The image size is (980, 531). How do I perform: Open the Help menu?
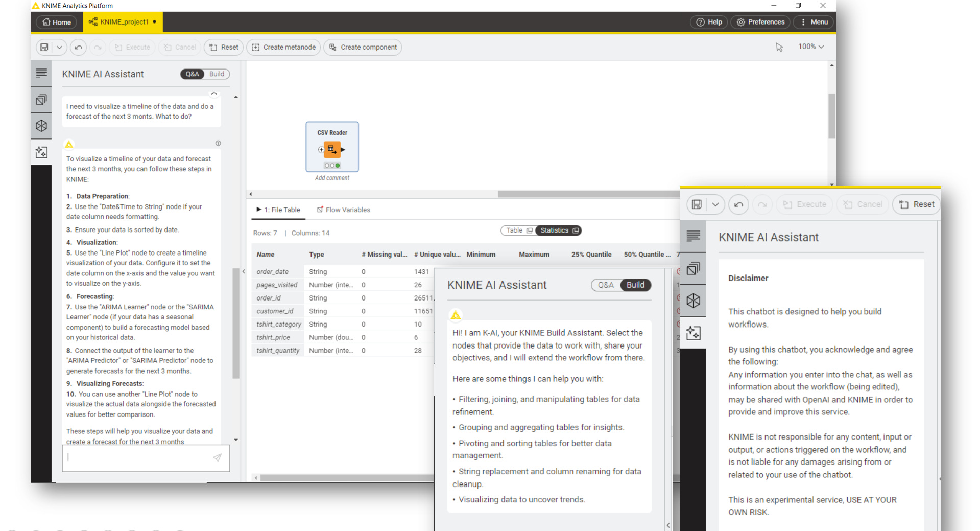click(x=709, y=22)
